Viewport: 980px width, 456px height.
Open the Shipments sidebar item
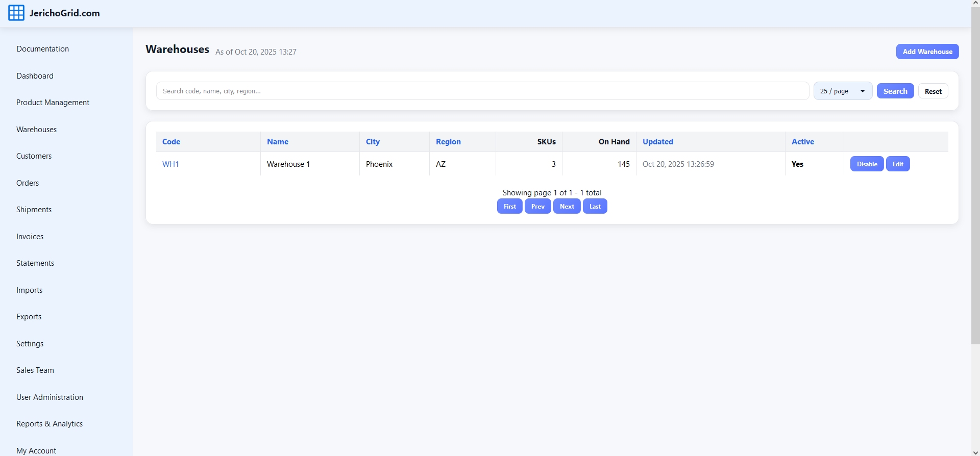point(34,210)
